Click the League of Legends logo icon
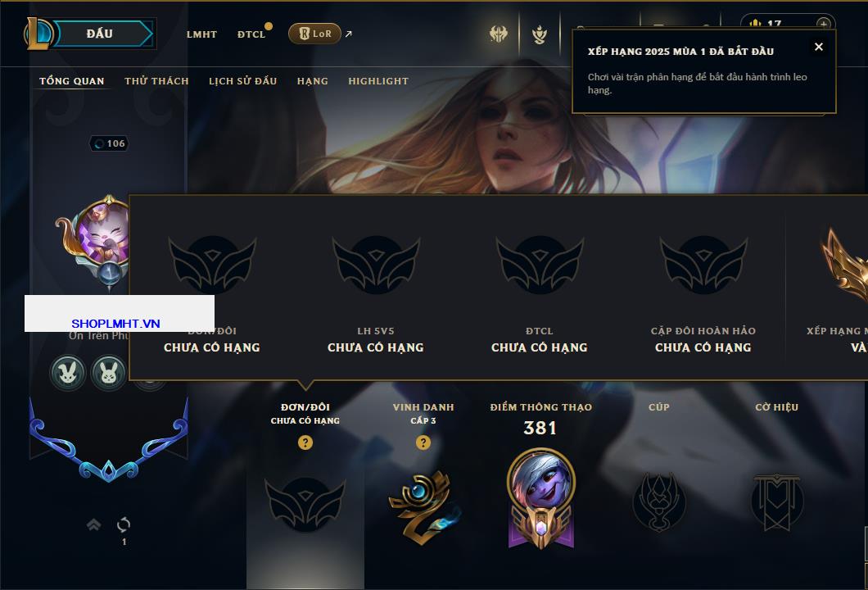 (x=38, y=34)
